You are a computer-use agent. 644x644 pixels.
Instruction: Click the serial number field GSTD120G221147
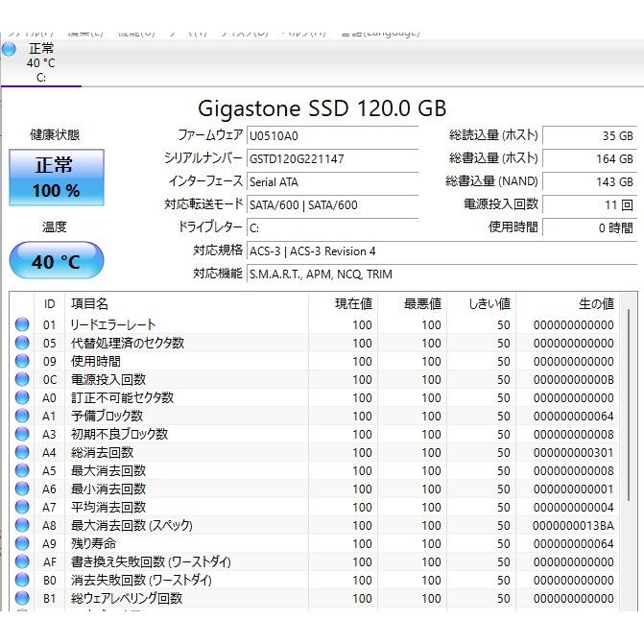click(x=331, y=158)
